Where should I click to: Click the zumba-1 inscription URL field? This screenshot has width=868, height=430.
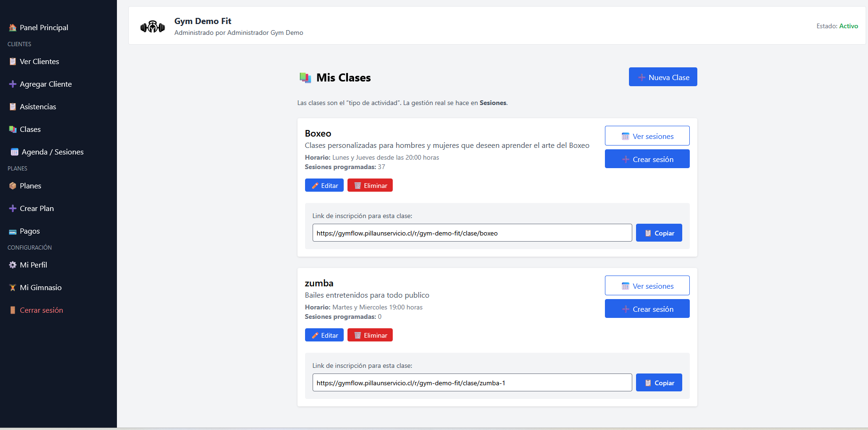click(472, 382)
